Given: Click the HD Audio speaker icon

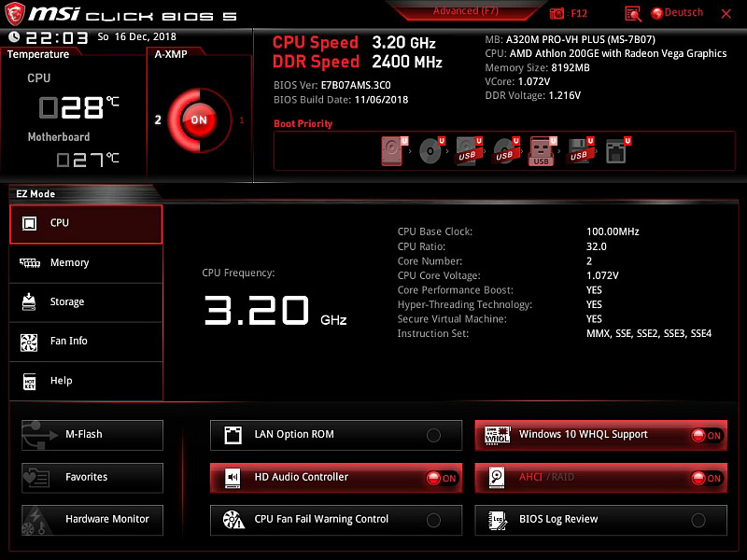Looking at the screenshot, I should [x=233, y=478].
